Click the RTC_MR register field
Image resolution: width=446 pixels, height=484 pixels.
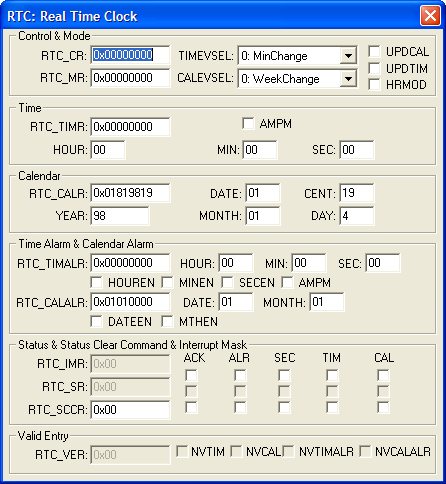(x=130, y=78)
